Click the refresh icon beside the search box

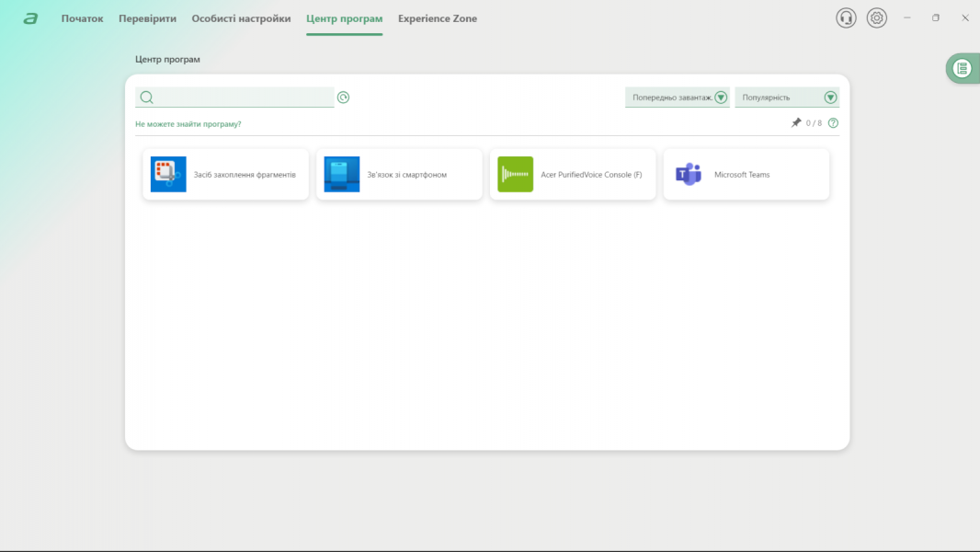coord(343,98)
